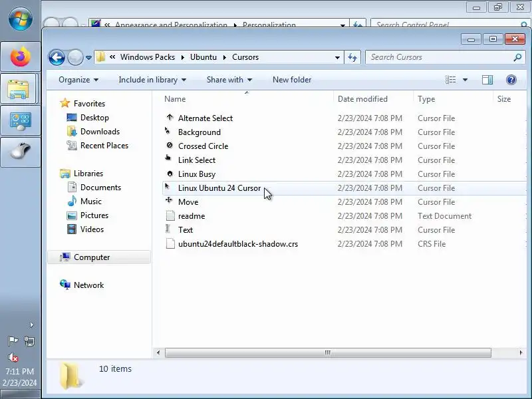This screenshot has height=399, width=532.
Task: Select the Videos library
Action: click(x=92, y=229)
